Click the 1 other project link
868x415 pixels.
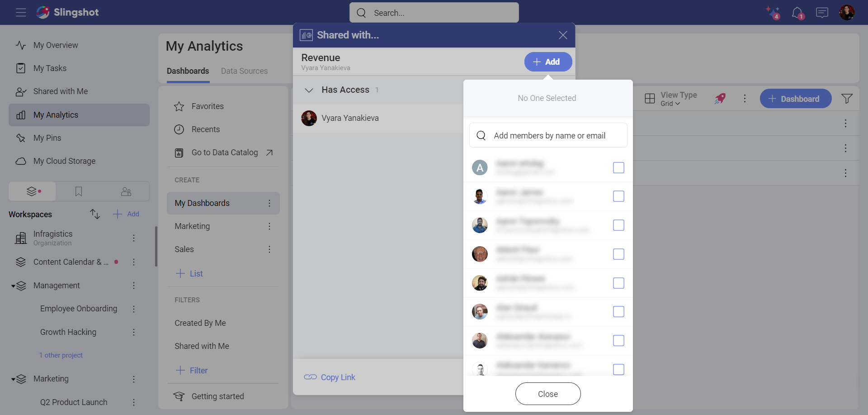61,355
